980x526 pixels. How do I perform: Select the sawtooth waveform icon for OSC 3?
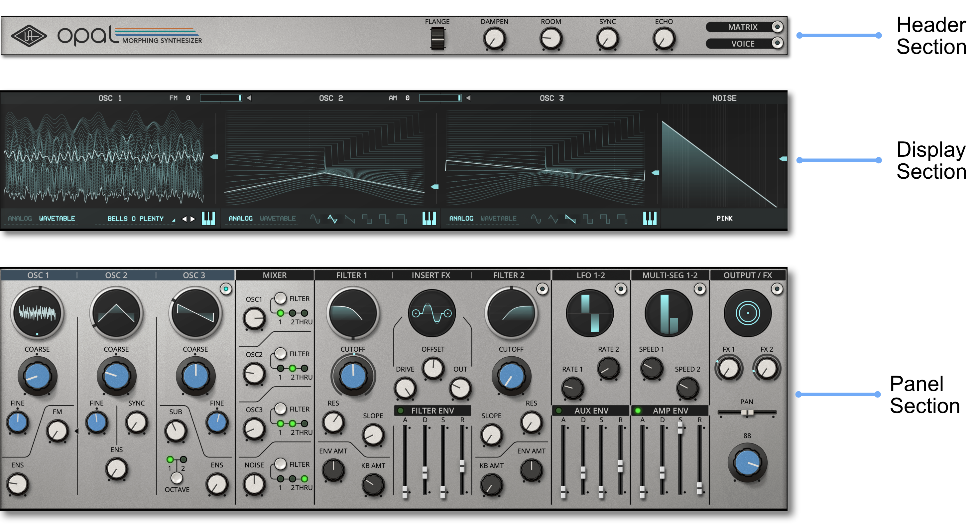point(570,219)
